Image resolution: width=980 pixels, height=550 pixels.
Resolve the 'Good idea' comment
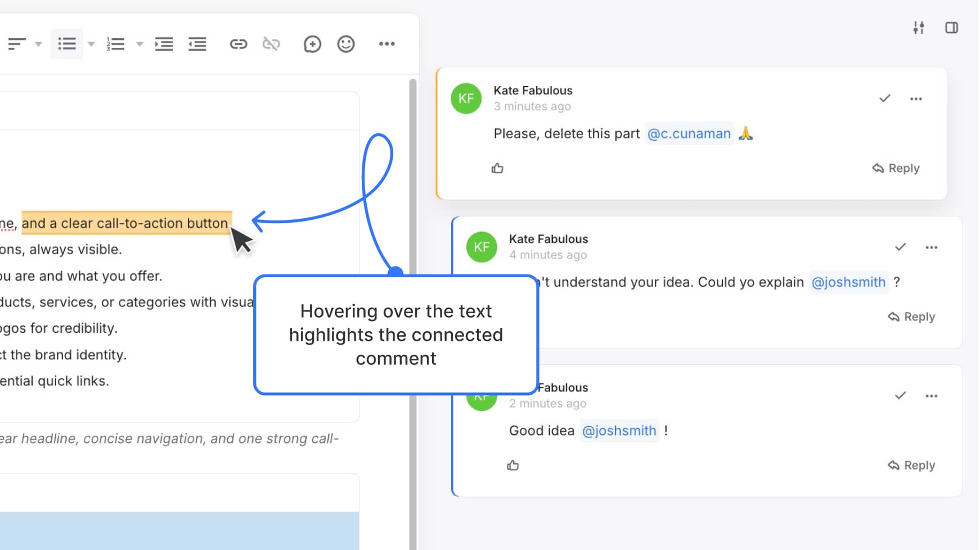coord(901,395)
